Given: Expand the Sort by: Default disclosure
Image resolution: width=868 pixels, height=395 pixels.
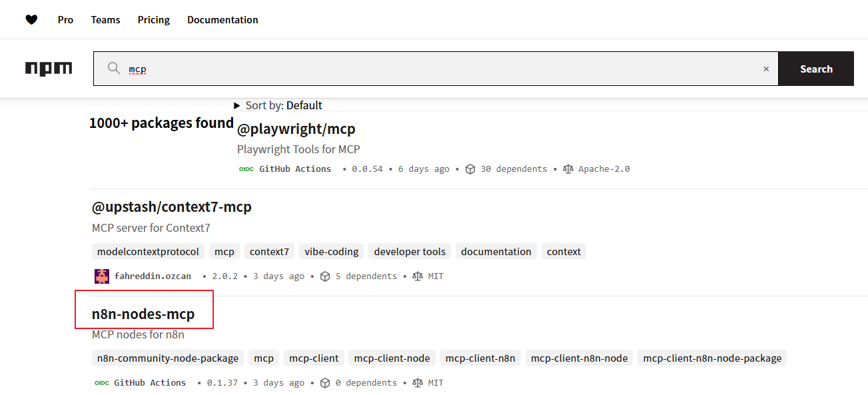Looking at the screenshot, I should coord(278,105).
